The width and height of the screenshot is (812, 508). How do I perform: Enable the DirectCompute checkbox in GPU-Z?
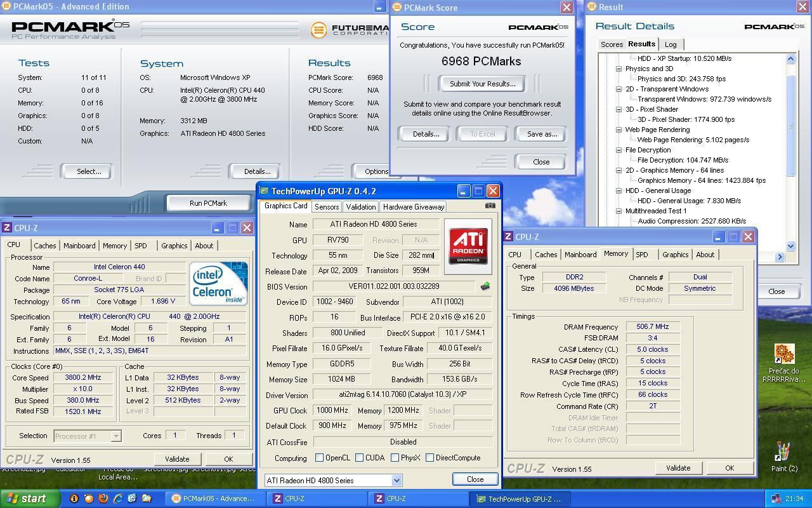pyautogui.click(x=429, y=457)
